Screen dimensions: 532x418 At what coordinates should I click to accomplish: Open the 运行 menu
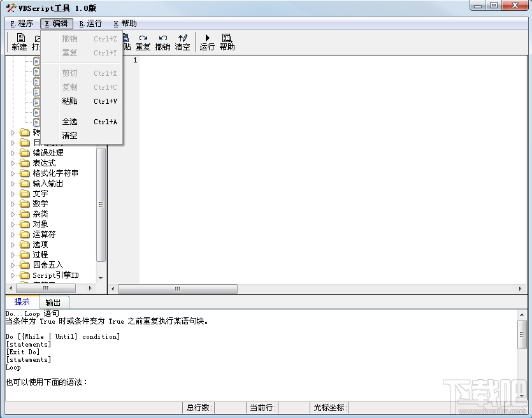click(90, 24)
